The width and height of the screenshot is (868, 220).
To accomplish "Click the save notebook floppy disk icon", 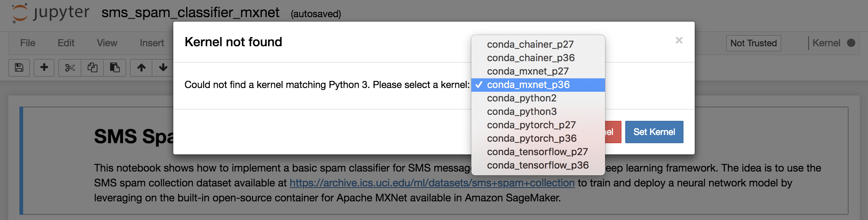I will [x=19, y=67].
